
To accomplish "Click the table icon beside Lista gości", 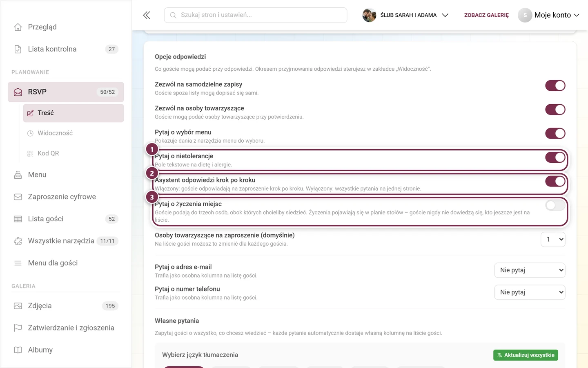I will [x=18, y=219].
